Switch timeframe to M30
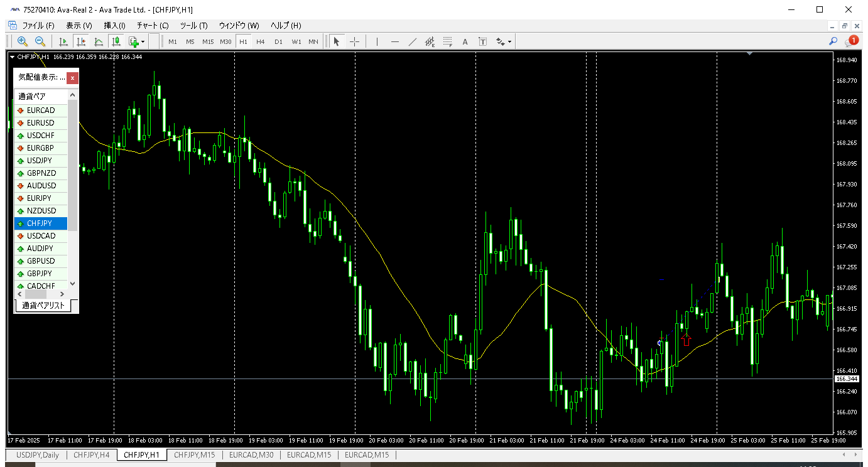The height and width of the screenshot is (467, 868). [x=226, y=41]
